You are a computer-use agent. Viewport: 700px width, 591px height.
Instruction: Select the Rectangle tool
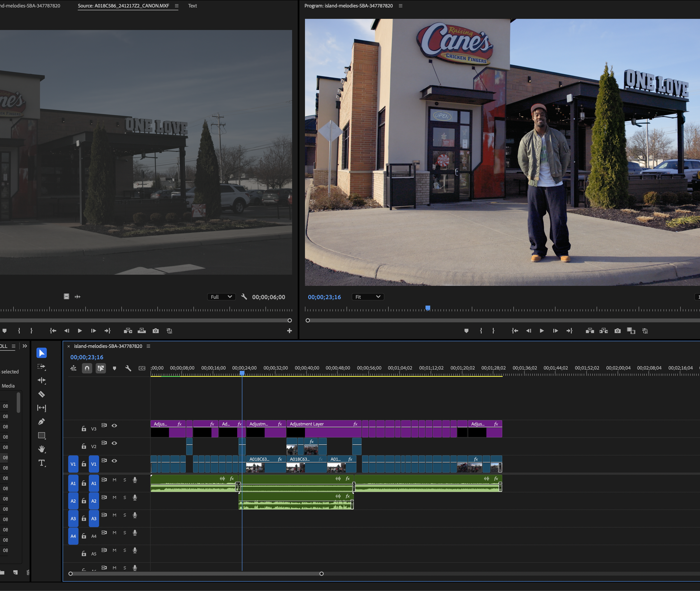(41, 435)
